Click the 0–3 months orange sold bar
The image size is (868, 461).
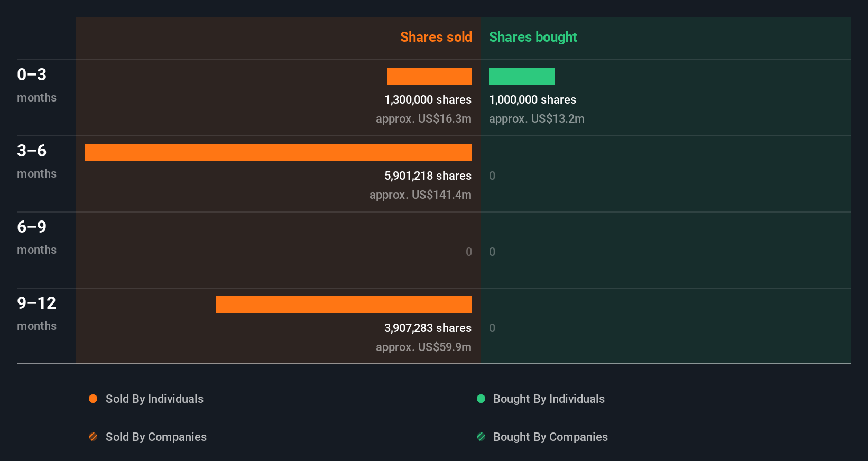429,76
